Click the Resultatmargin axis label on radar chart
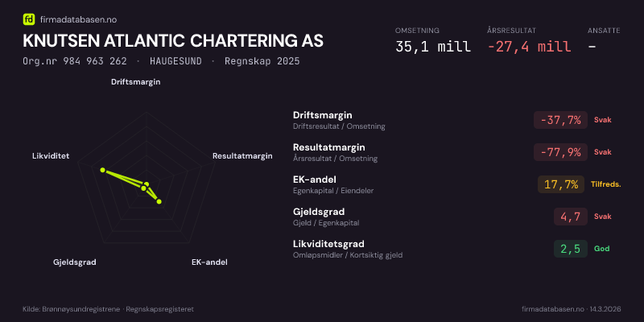 coord(242,155)
